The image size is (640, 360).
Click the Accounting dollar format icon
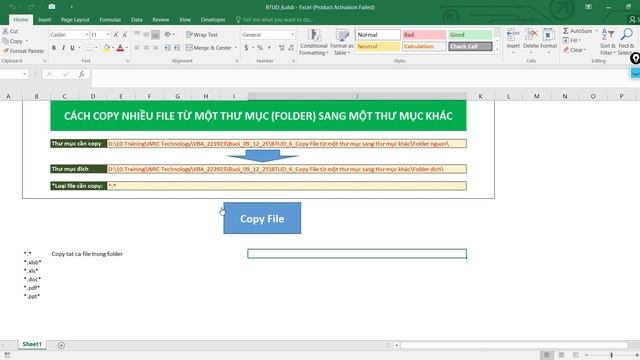tap(246, 48)
